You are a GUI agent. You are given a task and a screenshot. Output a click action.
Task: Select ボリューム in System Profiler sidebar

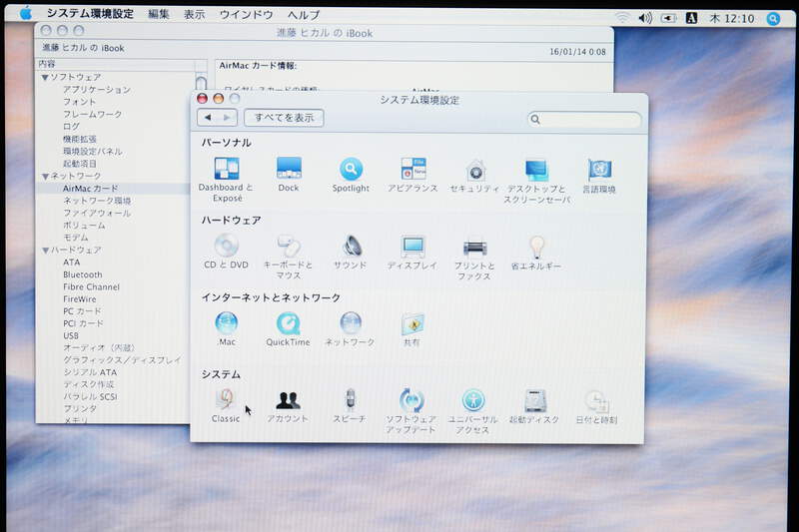[84, 225]
